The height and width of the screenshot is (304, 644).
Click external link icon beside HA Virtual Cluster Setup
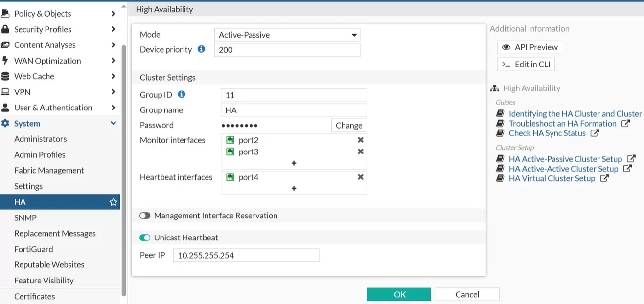click(604, 178)
